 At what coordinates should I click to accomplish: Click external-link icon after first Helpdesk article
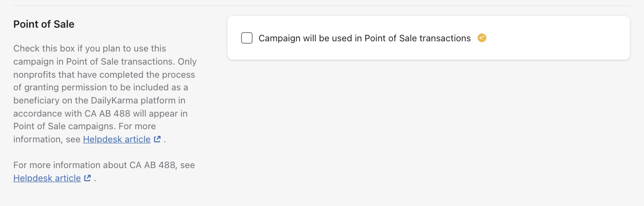pyautogui.click(x=157, y=139)
